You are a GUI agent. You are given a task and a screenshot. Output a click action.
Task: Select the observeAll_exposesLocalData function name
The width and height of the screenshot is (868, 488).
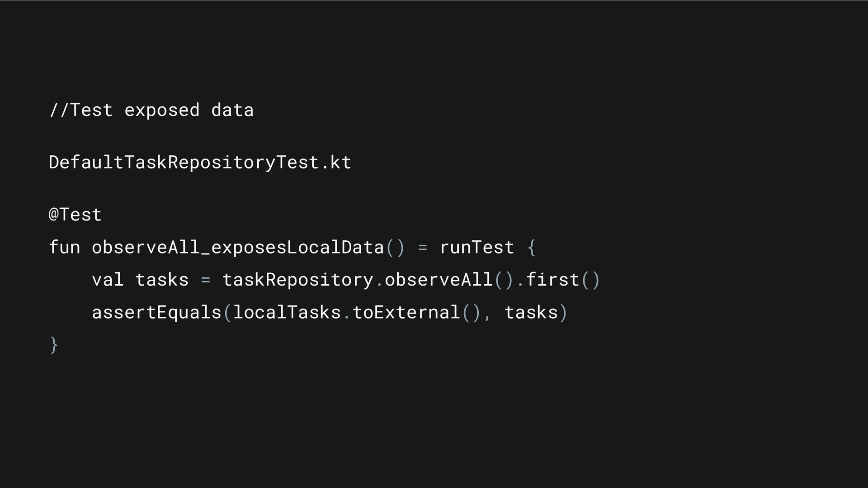238,247
